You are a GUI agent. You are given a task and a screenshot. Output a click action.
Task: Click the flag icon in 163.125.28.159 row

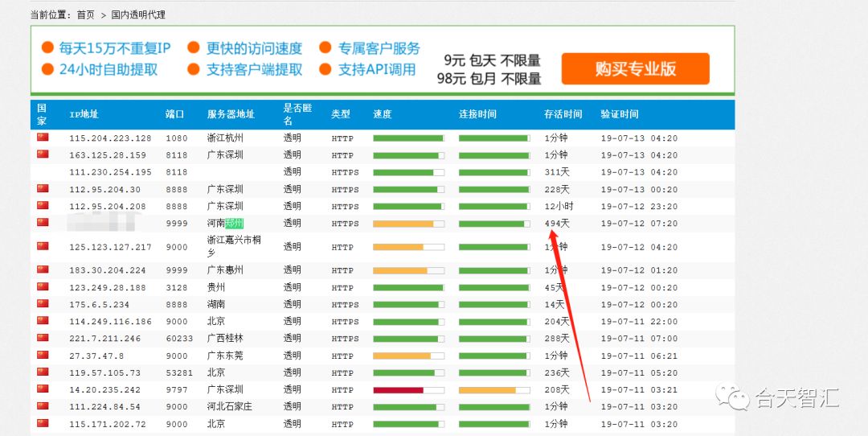[x=43, y=154]
